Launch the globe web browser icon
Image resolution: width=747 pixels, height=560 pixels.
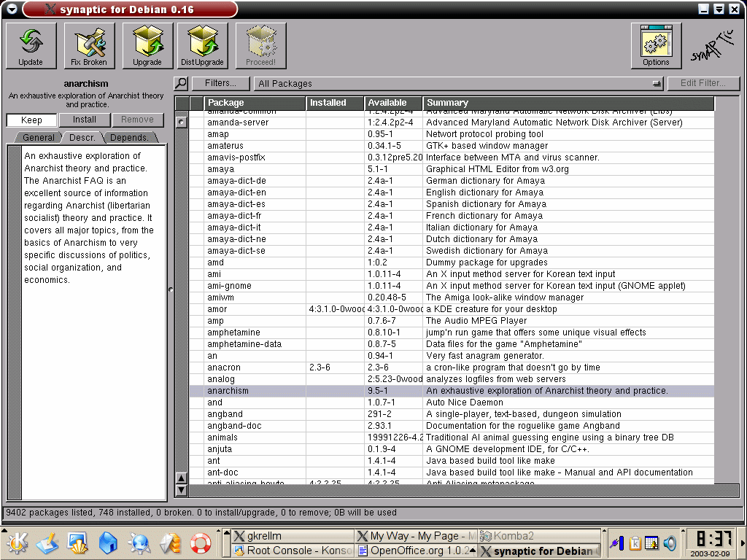tap(139, 542)
